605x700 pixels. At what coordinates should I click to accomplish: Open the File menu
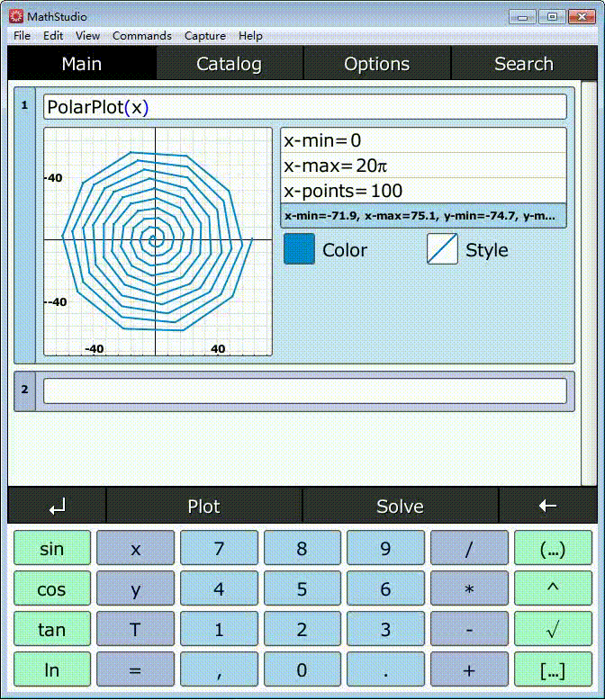[22, 36]
